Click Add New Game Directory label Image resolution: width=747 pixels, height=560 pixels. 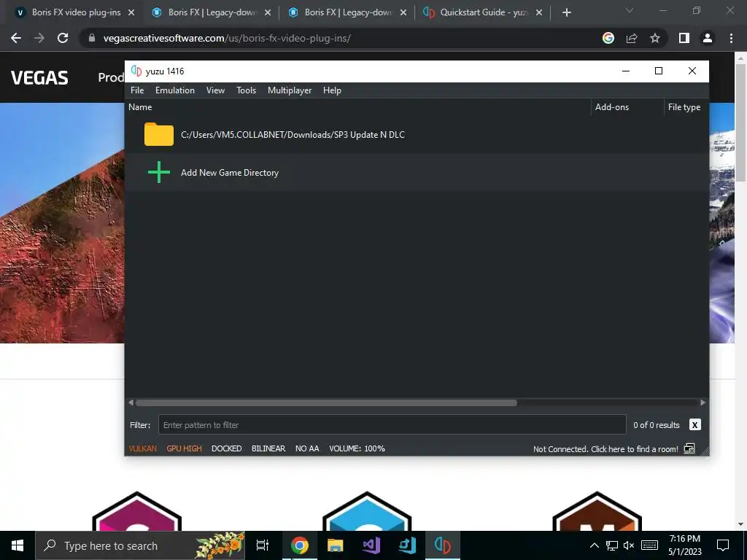pos(230,173)
